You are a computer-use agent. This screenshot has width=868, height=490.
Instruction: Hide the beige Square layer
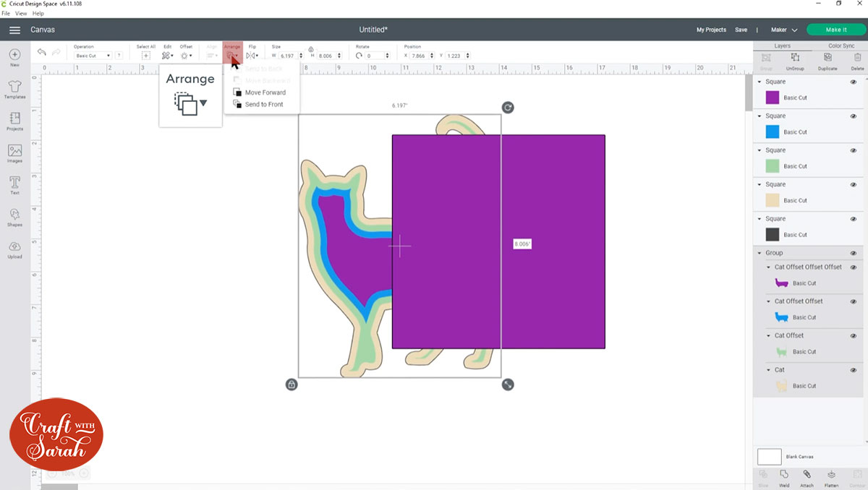[x=854, y=184]
